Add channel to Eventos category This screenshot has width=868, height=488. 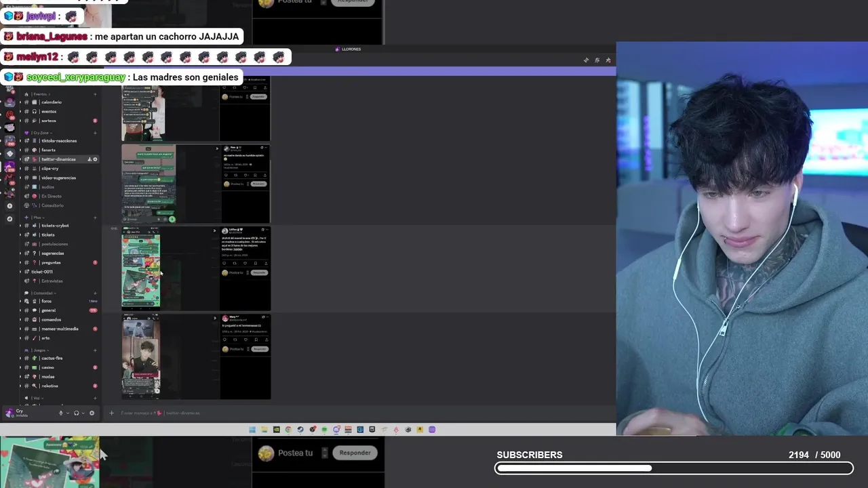[x=95, y=94]
